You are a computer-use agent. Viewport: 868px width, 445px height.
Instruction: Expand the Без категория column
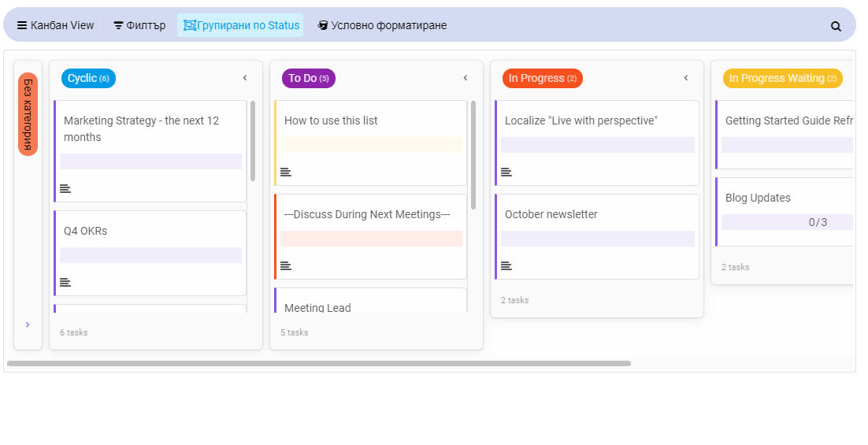pyautogui.click(x=28, y=325)
